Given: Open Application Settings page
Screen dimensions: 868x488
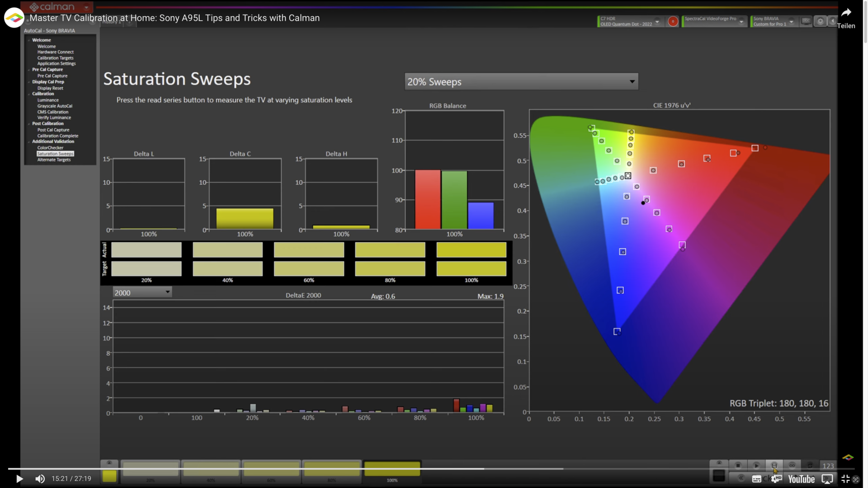Looking at the screenshot, I should click(57, 64).
